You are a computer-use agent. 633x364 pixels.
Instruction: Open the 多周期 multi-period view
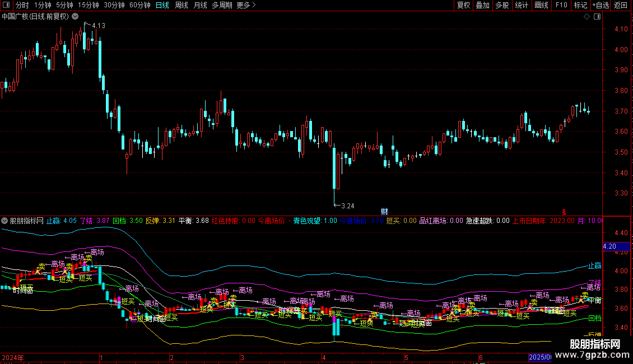[x=222, y=5]
